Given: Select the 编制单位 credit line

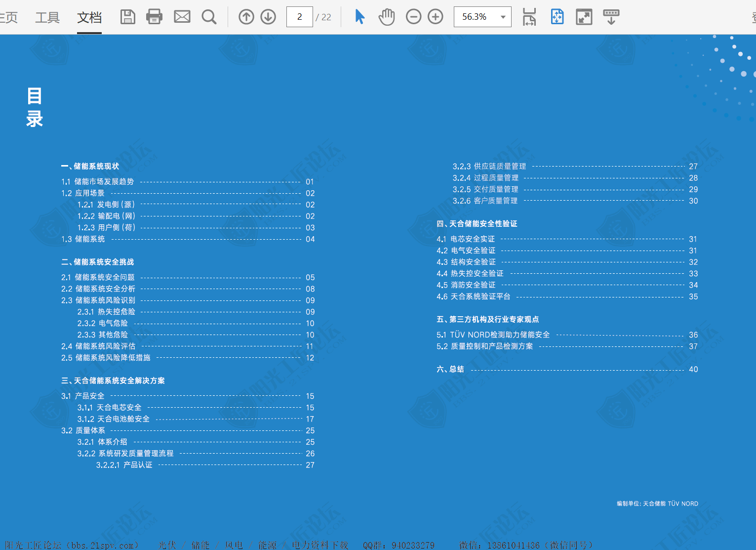Looking at the screenshot, I should (x=658, y=504).
